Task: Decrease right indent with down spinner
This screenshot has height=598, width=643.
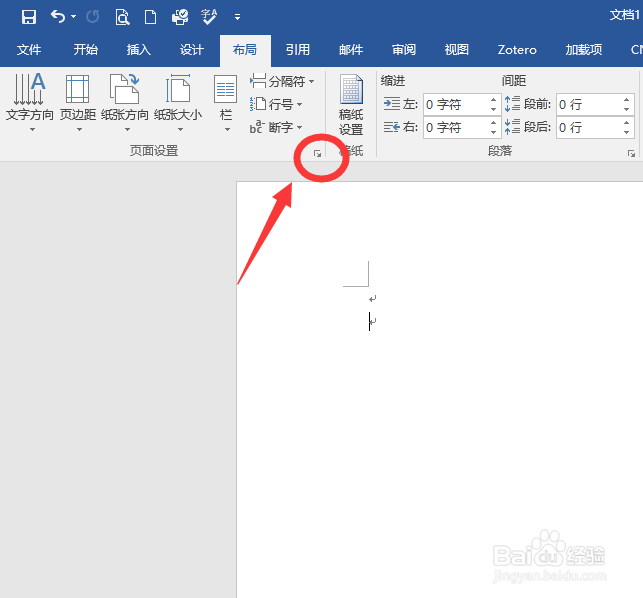Action: (494, 132)
